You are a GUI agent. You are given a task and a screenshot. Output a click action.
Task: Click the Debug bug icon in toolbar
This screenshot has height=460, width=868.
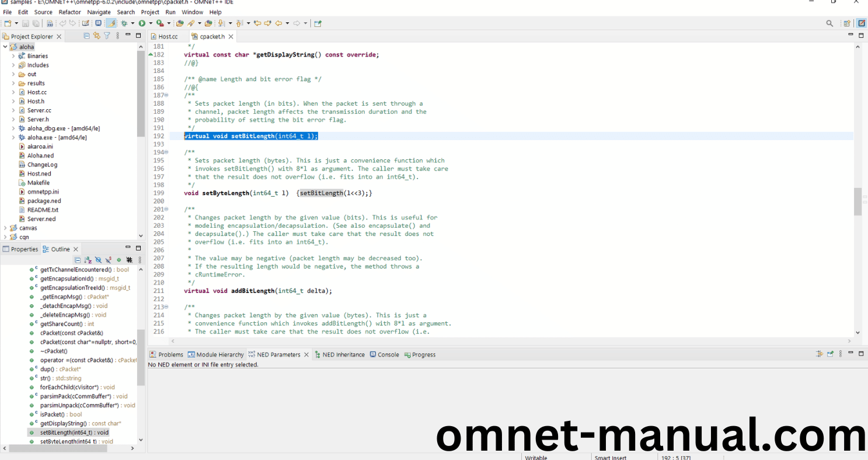tap(124, 23)
